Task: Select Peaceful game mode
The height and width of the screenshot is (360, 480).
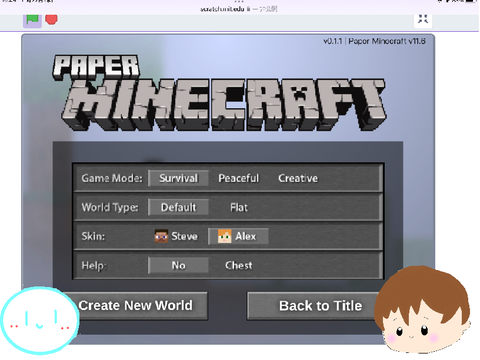Action: click(x=238, y=178)
